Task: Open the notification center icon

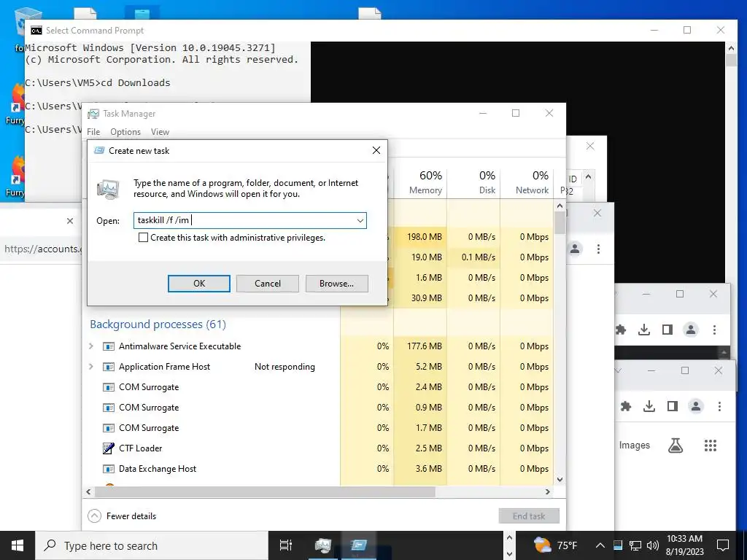Action: click(x=723, y=545)
